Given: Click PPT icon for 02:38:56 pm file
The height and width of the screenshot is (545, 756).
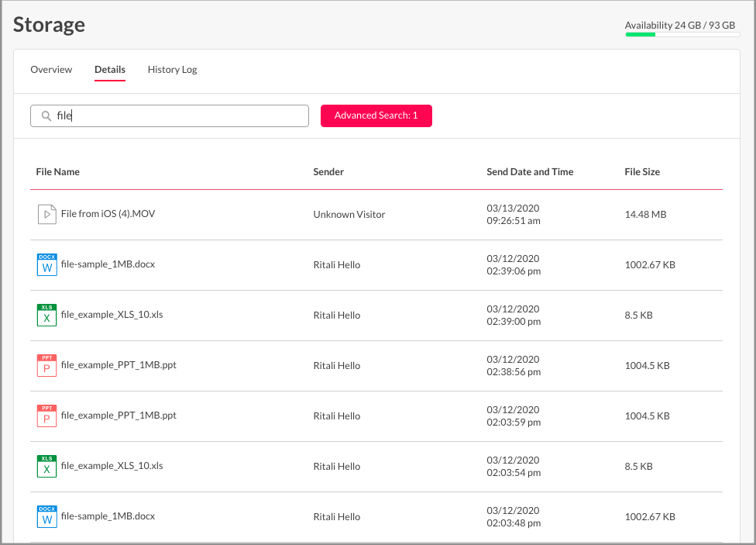Looking at the screenshot, I should (46, 365).
